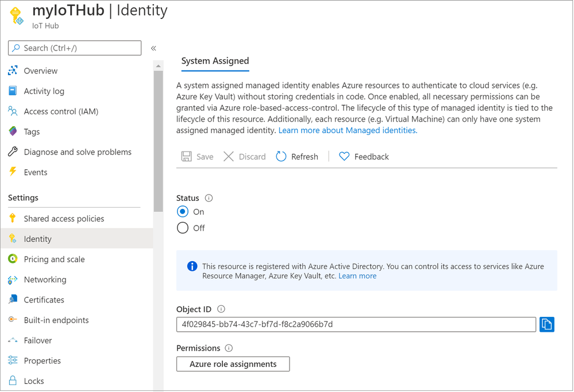Click the Activity log book icon
Screen dimensions: 574x392
(13, 90)
